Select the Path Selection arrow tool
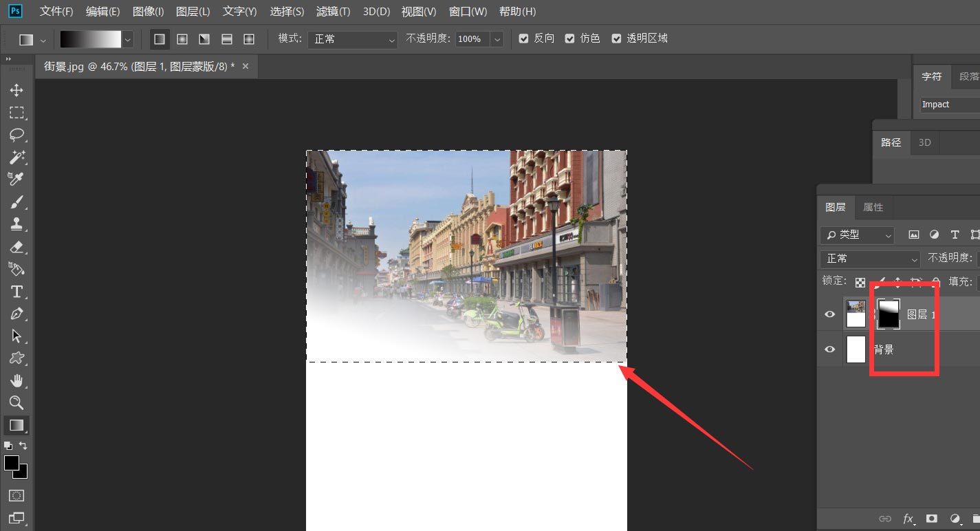Screen dimensions: 980x531 click(x=17, y=336)
